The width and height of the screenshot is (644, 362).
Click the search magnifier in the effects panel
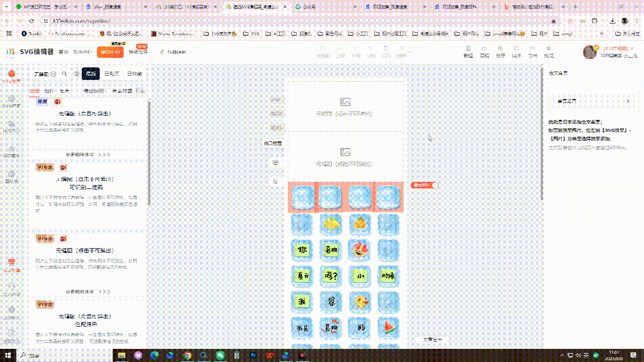(x=64, y=74)
